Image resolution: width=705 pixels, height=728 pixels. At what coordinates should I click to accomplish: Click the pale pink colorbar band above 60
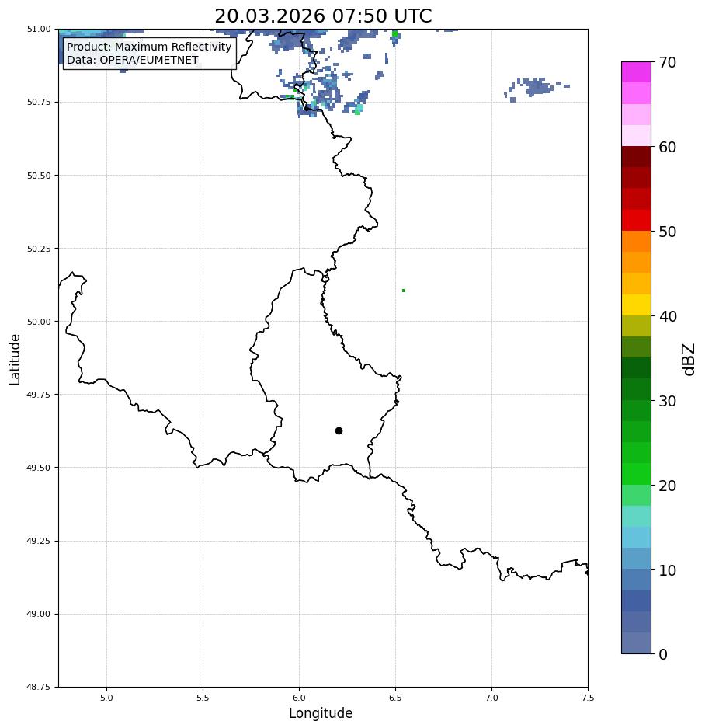(637, 135)
